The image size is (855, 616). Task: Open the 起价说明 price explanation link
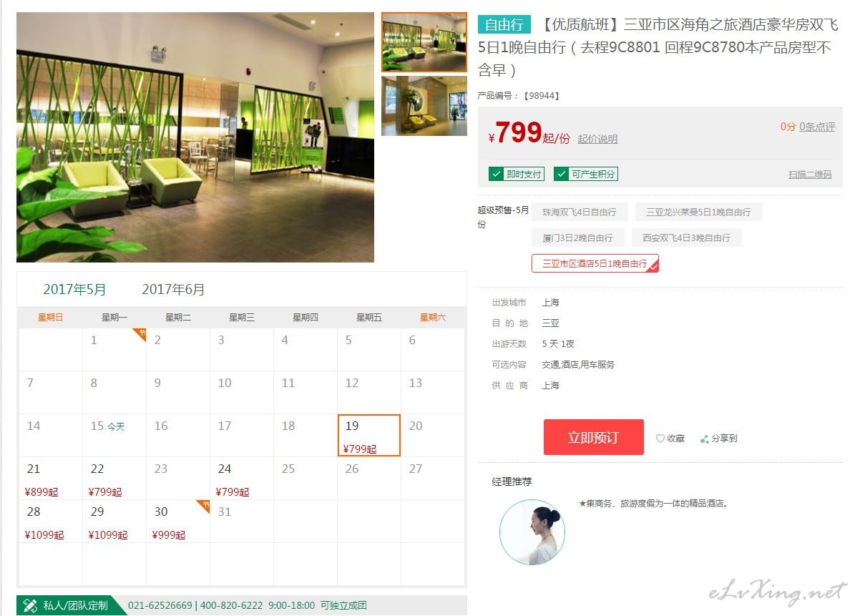pyautogui.click(x=597, y=139)
